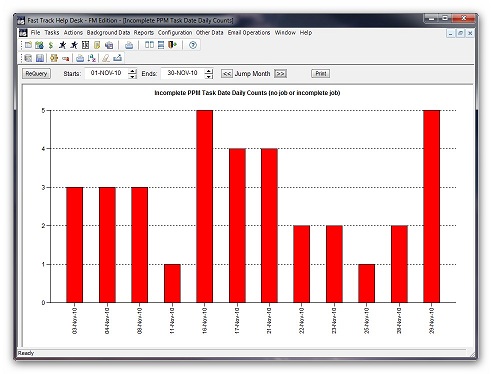This screenshot has height=374, width=492.
Task: Decrease the Starts date with down arrow
Action: pyautogui.click(x=133, y=76)
